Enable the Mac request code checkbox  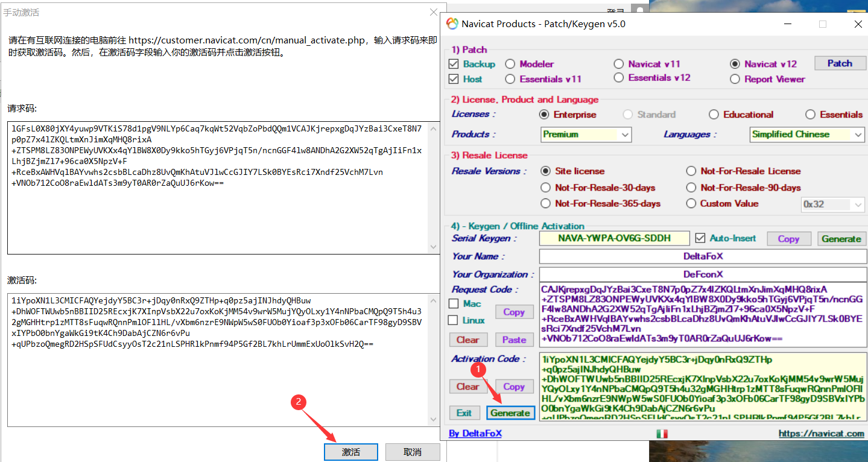(x=454, y=303)
